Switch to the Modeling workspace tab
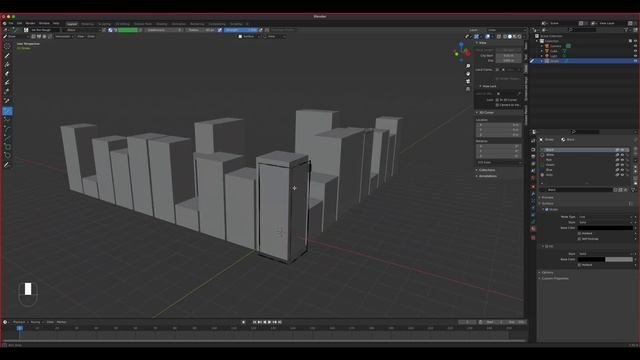The image size is (640, 360). 87,24
